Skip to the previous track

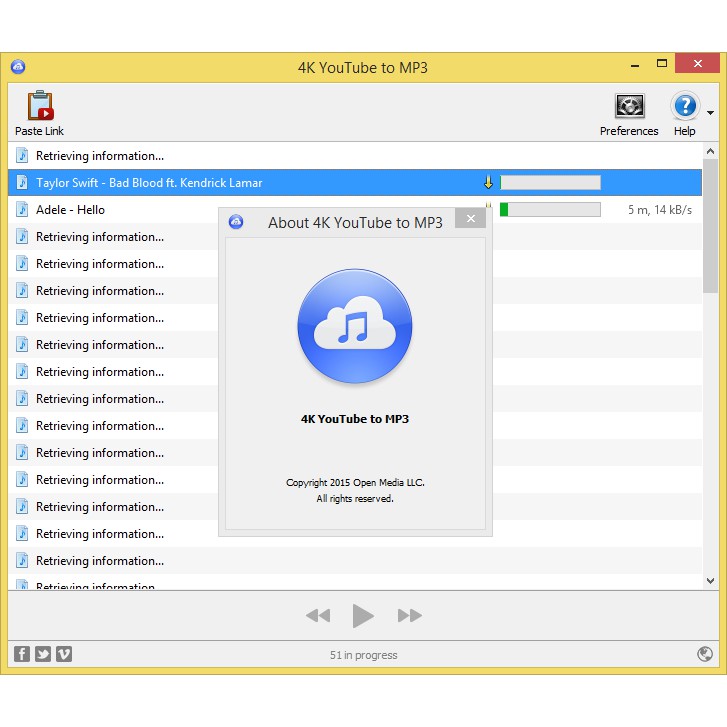click(x=318, y=616)
